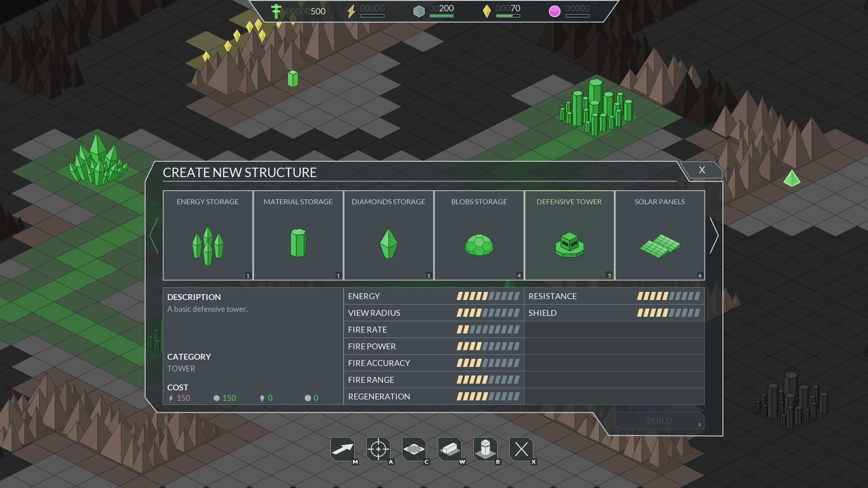
Task: Select the Defensive Tower card
Action: coord(569,235)
